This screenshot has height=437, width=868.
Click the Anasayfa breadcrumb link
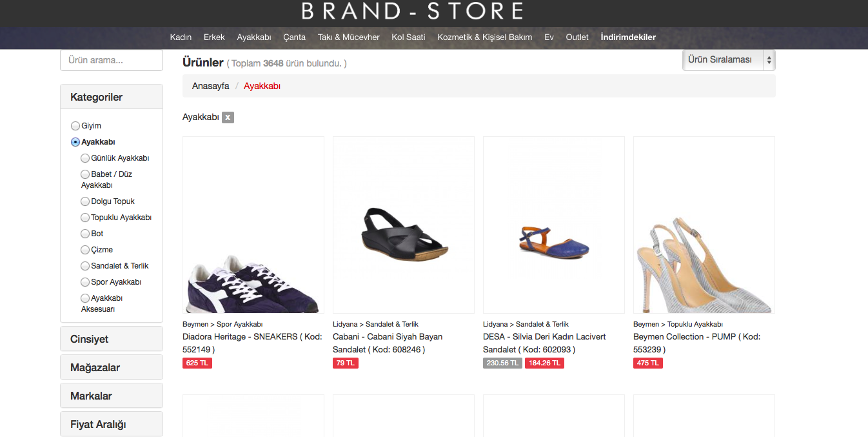210,86
